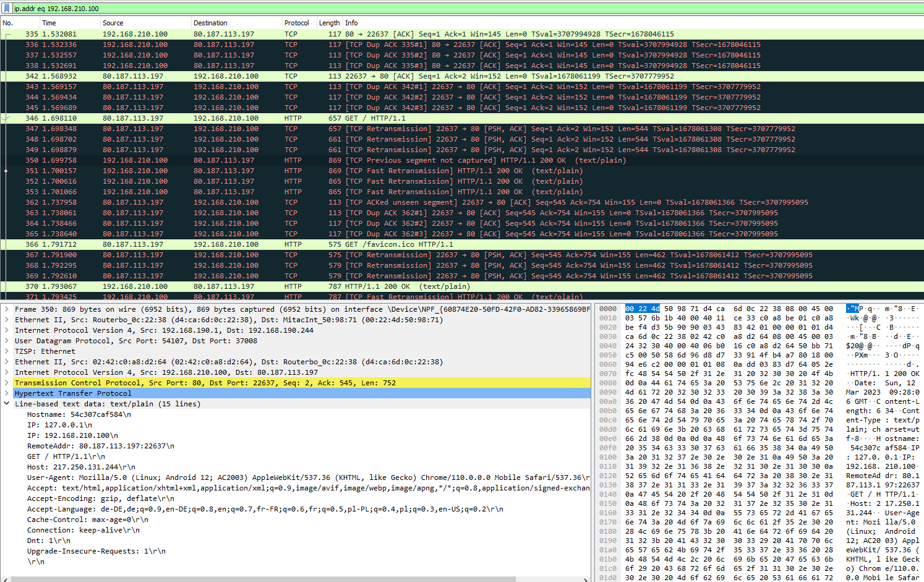
Task: Expand the Transmission Control Protocol row
Action: [x=7, y=383]
